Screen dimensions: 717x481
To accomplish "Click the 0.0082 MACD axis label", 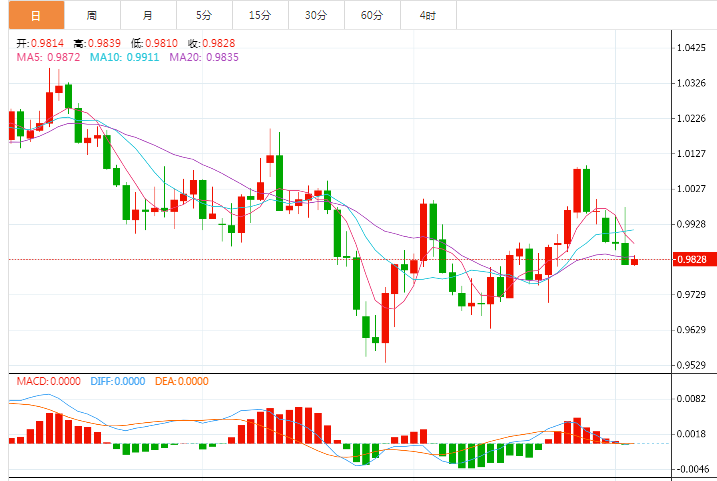I will click(x=691, y=399).
